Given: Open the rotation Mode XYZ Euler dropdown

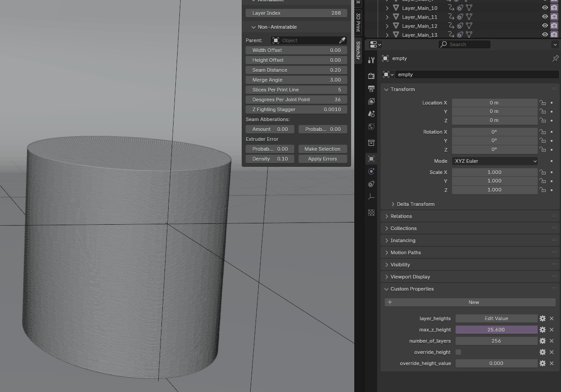Looking at the screenshot, I should point(495,161).
